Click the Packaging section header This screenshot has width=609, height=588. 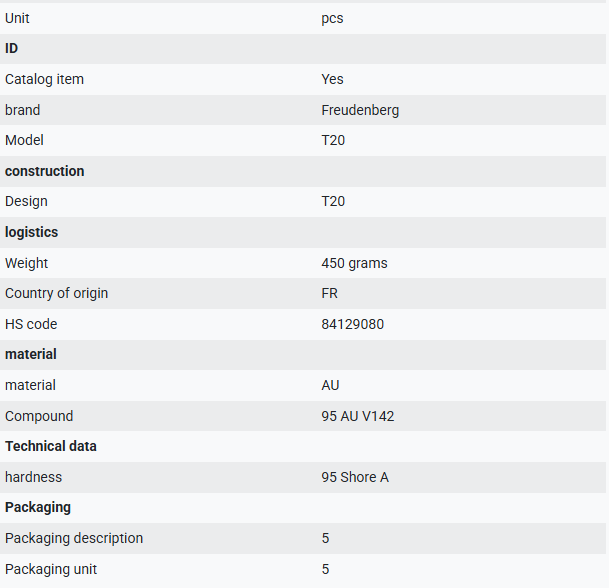(38, 508)
